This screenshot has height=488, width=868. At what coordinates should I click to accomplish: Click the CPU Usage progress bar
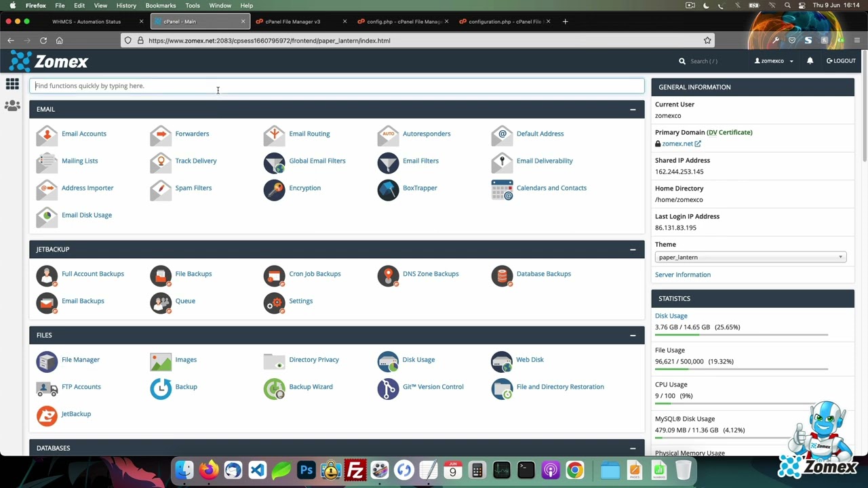pyautogui.click(x=741, y=403)
